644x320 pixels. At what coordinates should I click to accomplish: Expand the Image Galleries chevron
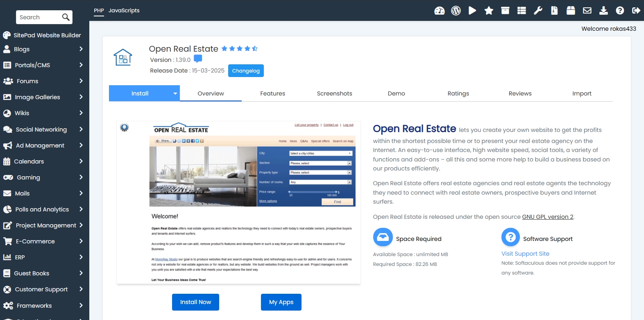point(81,97)
